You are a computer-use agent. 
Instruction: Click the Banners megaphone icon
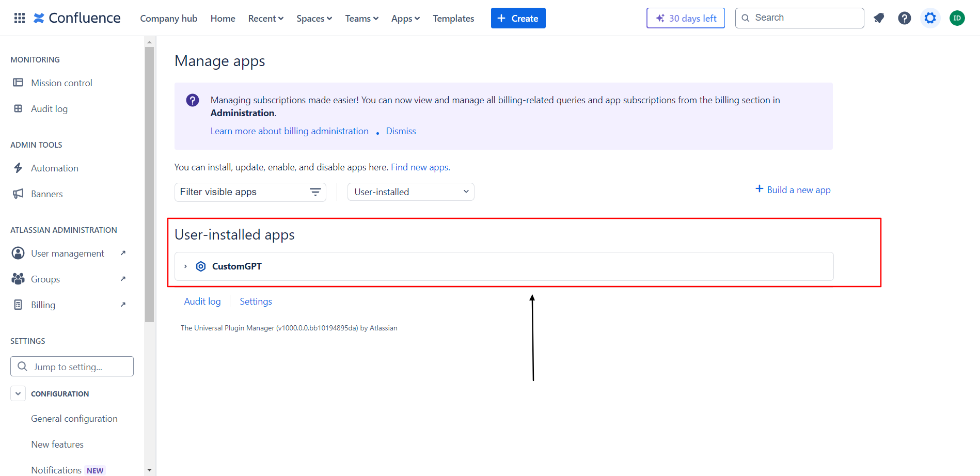click(x=18, y=194)
